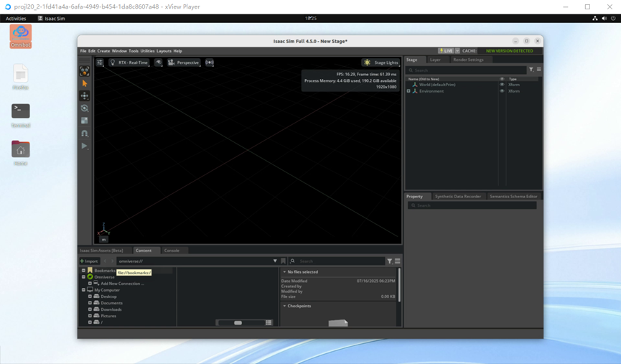Viewport: 621px width, 364px height.
Task: Collapse the Bookmarks tree node
Action: pyautogui.click(x=83, y=271)
